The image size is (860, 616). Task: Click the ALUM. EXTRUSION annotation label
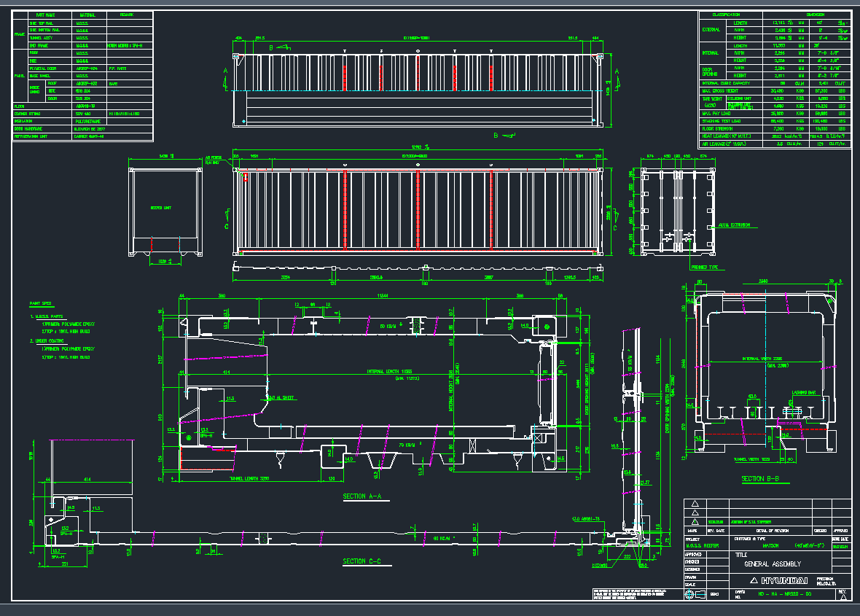point(733,225)
